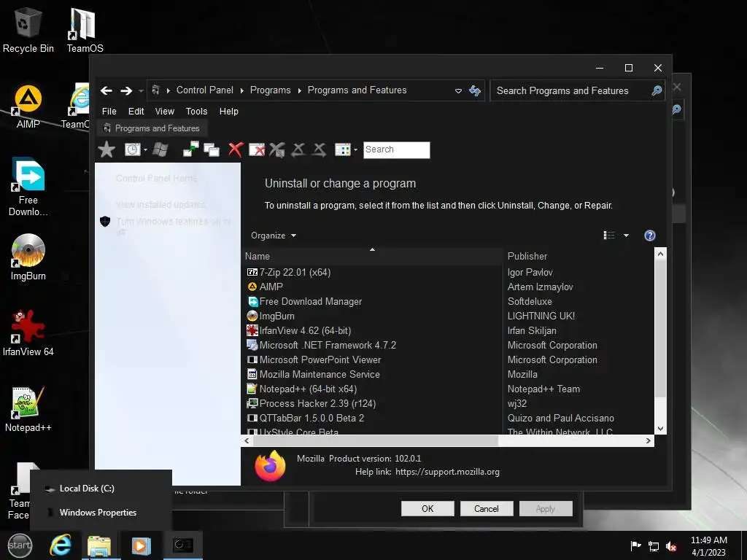This screenshot has width=747, height=560.
Task: Click the magnifier in Search Programs box
Action: (x=657, y=90)
